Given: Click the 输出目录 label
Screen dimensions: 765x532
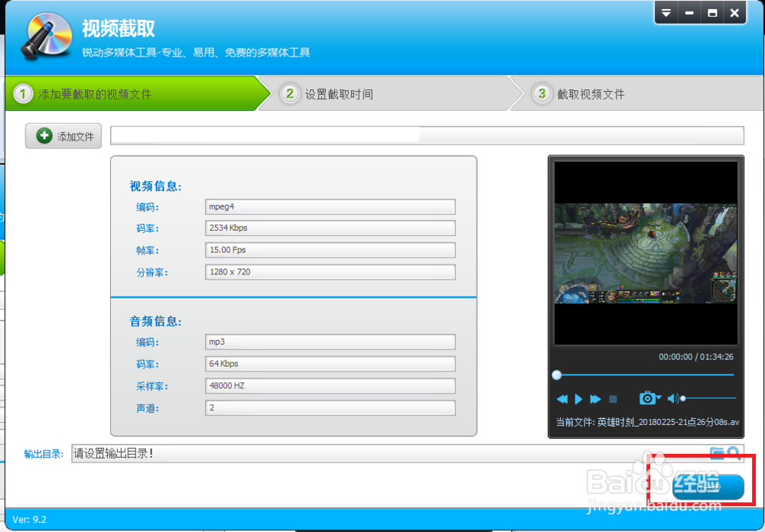Looking at the screenshot, I should [44, 454].
